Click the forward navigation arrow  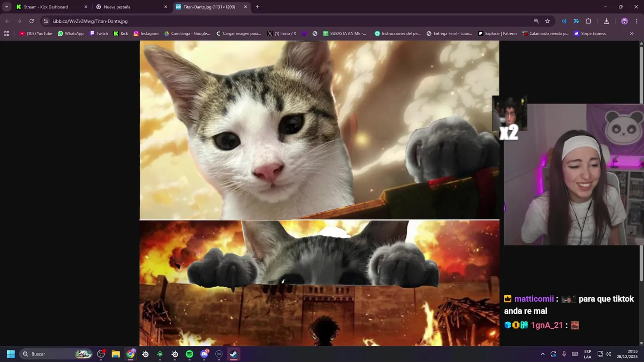[19, 21]
